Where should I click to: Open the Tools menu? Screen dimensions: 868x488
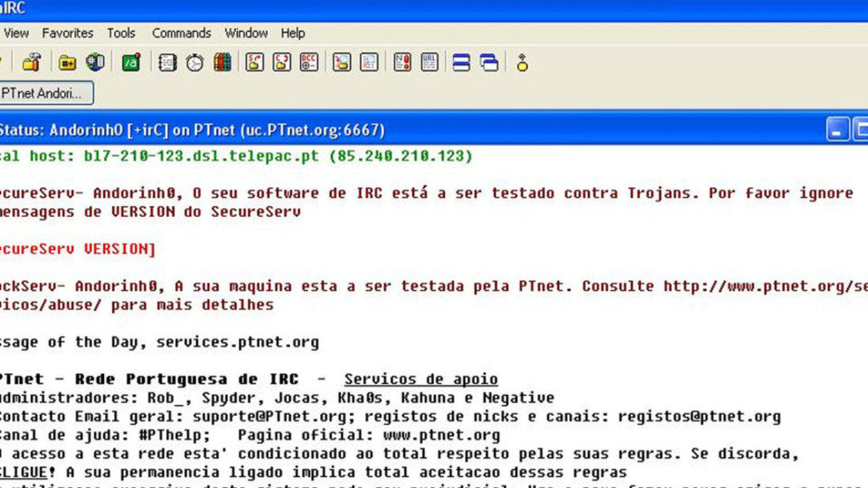pyautogui.click(x=121, y=33)
